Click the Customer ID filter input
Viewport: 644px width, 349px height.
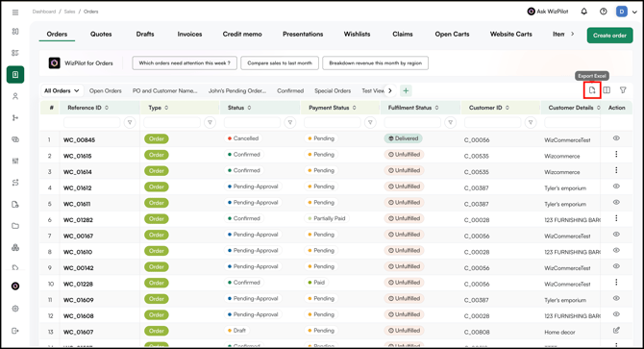(x=492, y=122)
